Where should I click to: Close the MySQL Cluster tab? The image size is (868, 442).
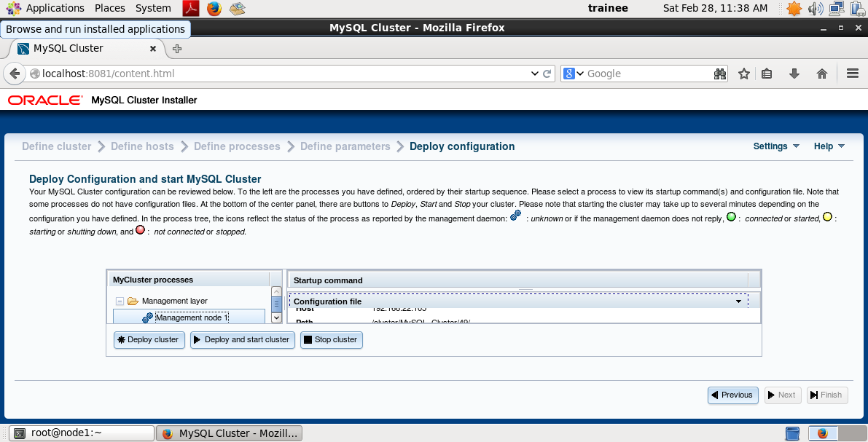click(153, 49)
